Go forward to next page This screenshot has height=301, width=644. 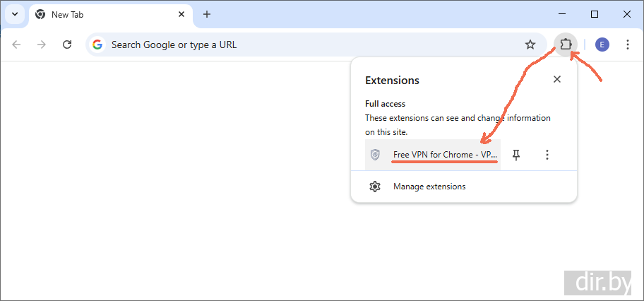[42, 45]
